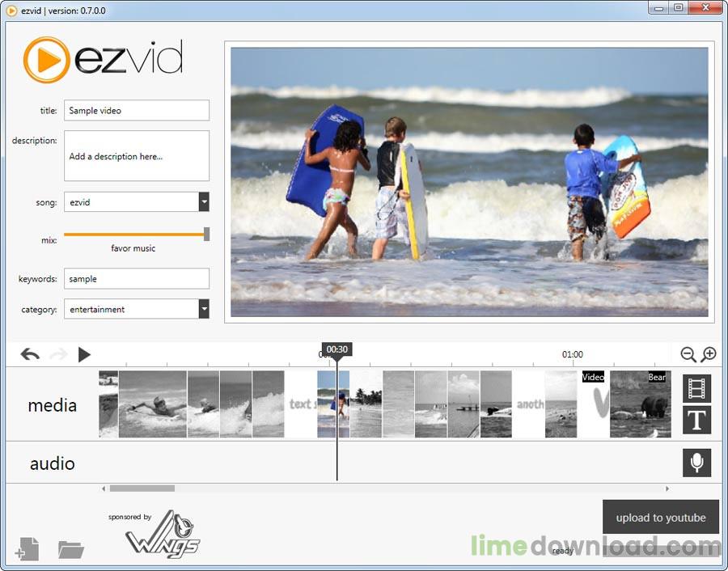The height and width of the screenshot is (571, 728).
Task: Select the first partial beach clip
Action: point(108,404)
